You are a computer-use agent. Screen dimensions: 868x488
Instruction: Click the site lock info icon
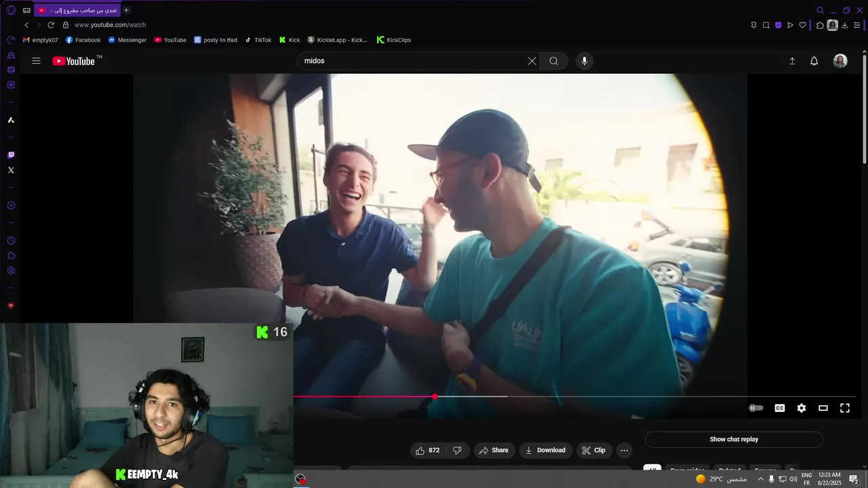(x=66, y=25)
